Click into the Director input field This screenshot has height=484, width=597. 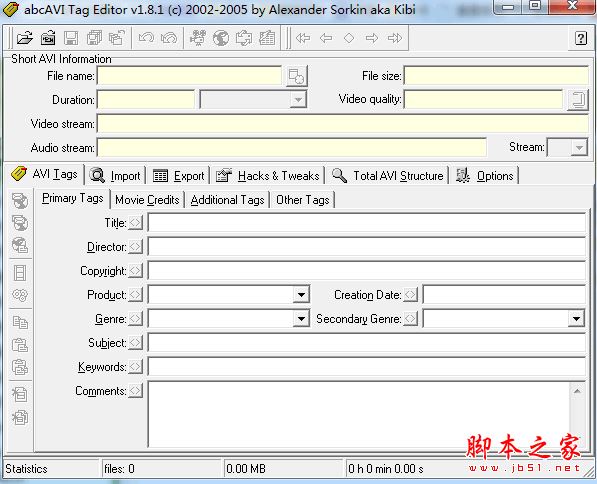(367, 246)
